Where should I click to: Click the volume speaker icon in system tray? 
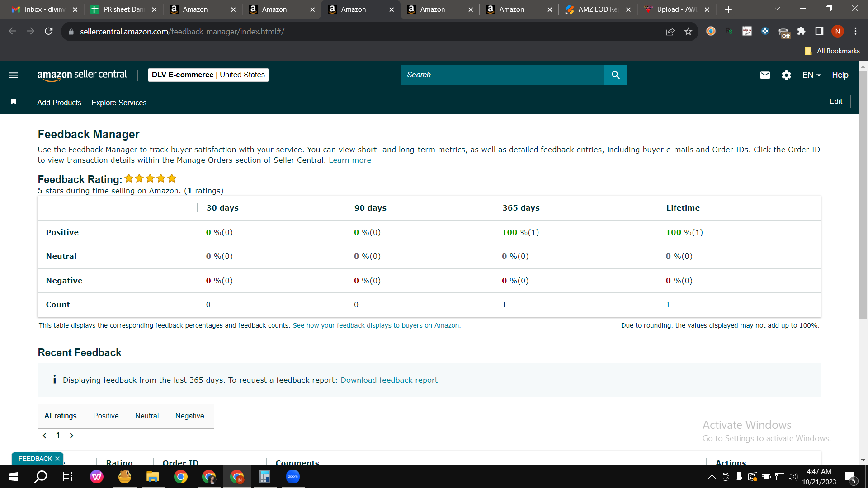click(793, 477)
